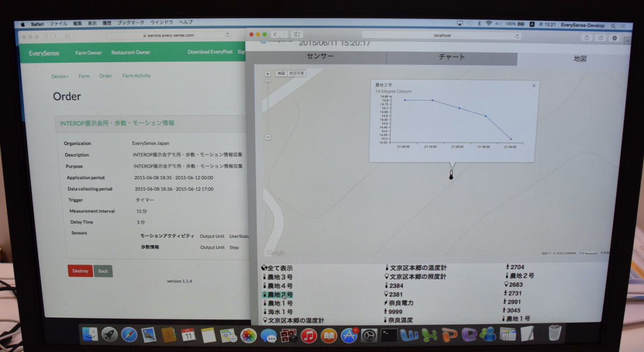Image resolution: width=644 pixels, height=352 pixels.
Task: Open the 地図 tab
Action: (580, 59)
